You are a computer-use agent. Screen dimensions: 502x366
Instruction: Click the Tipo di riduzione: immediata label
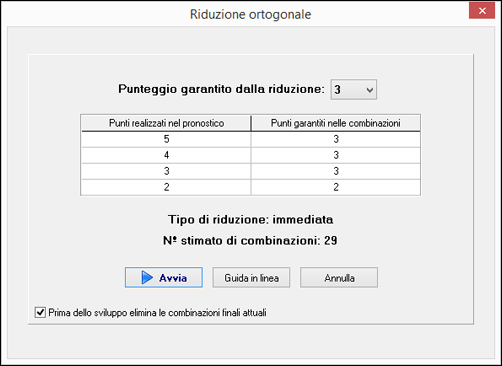(x=251, y=220)
